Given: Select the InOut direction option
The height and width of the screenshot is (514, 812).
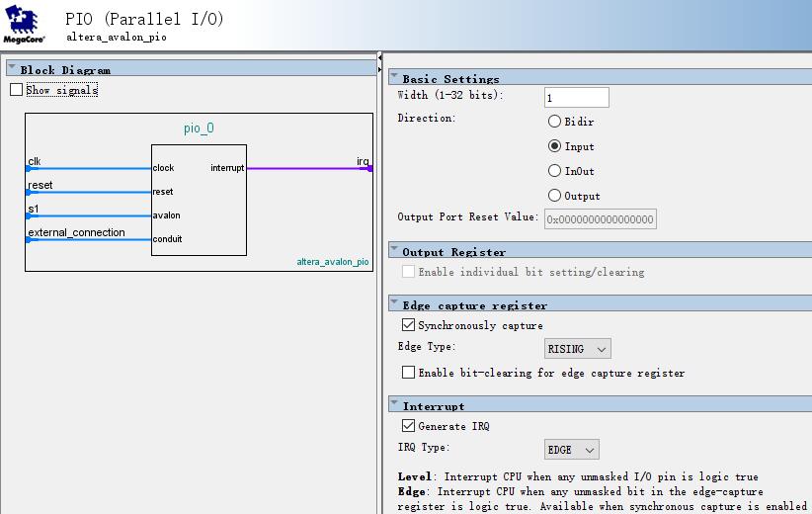Looking at the screenshot, I should click(x=554, y=170).
